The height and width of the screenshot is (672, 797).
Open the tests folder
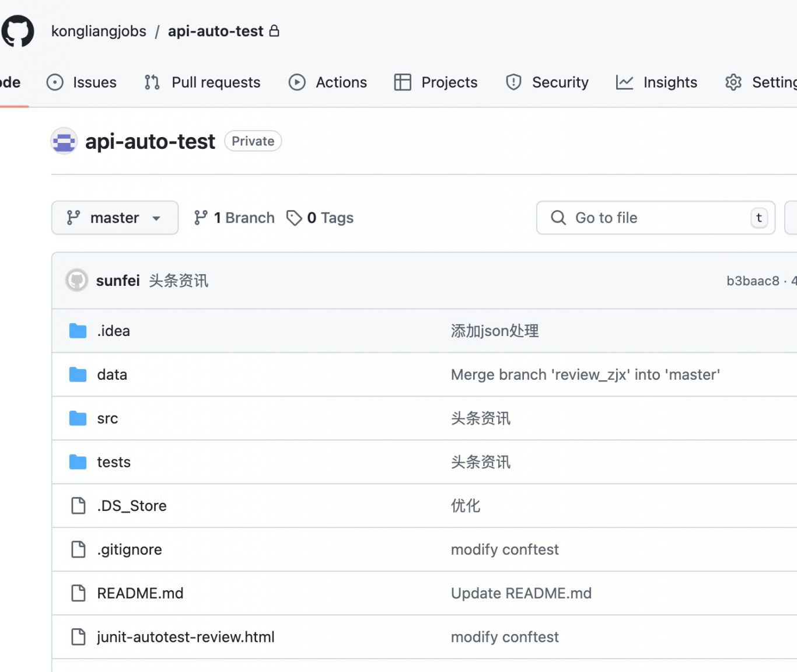(x=114, y=462)
